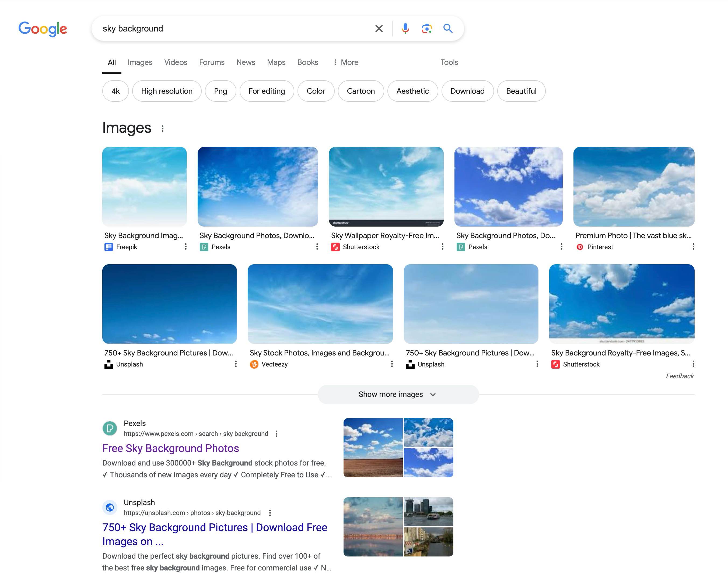Clear the search box with the X icon
This screenshot has height=585, width=728.
[379, 29]
